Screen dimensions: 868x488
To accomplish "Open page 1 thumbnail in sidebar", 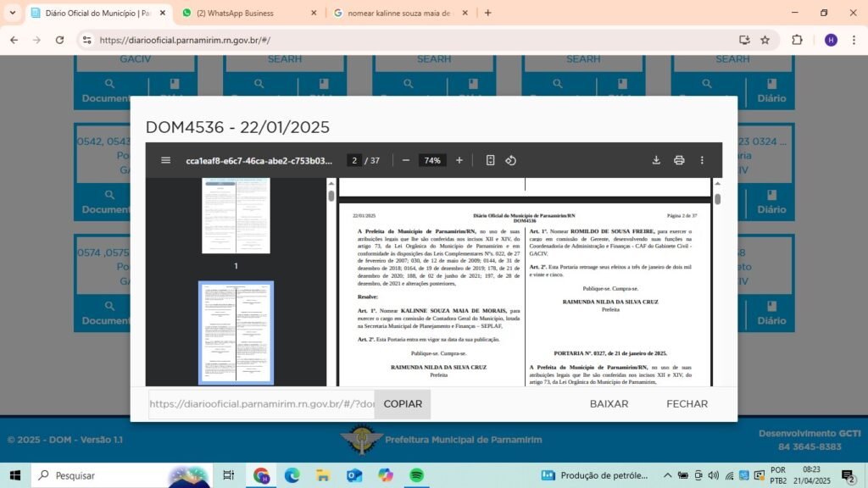I will pos(236,216).
